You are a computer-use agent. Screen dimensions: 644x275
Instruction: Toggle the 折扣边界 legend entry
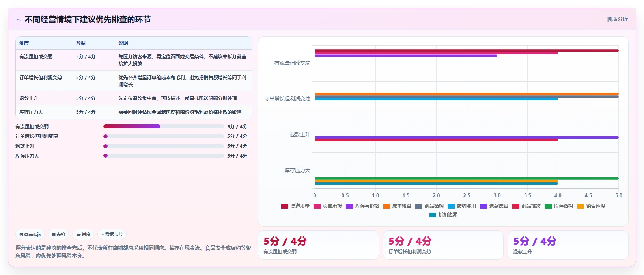click(x=443, y=215)
